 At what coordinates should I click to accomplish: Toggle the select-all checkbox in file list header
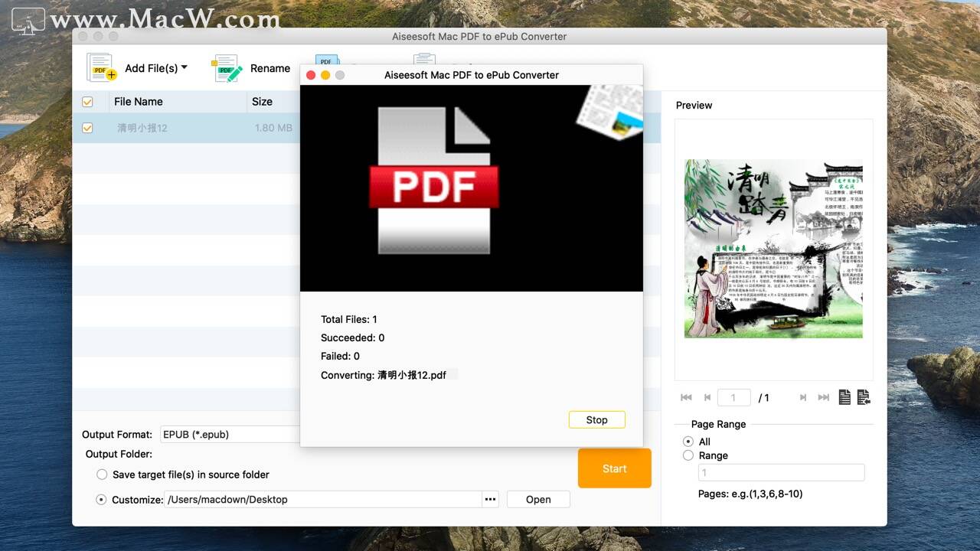pyautogui.click(x=87, y=101)
